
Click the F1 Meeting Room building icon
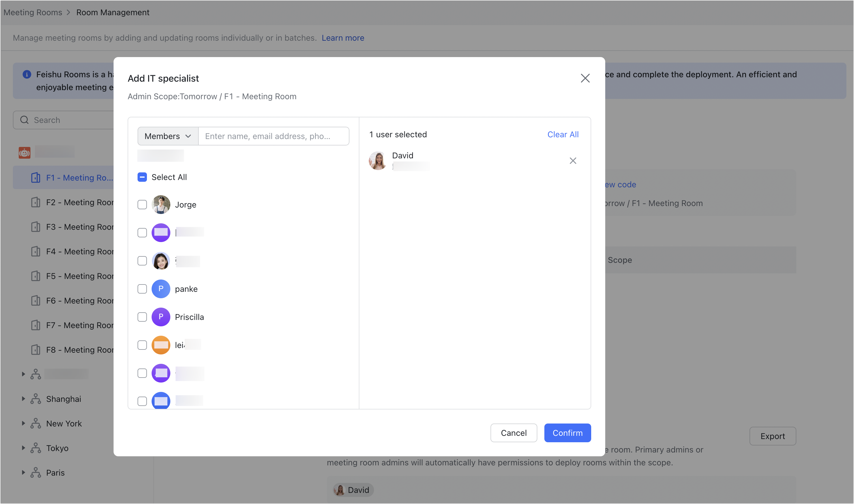click(35, 177)
